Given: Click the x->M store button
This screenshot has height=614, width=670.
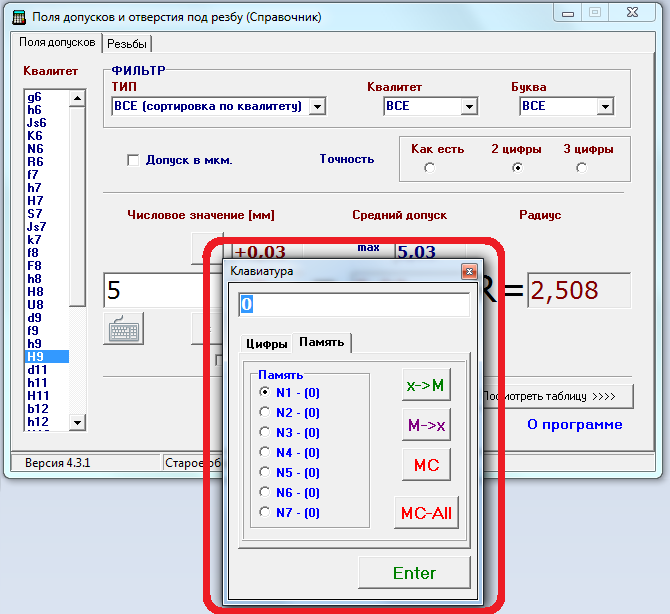Looking at the screenshot, I should pyautogui.click(x=426, y=385).
